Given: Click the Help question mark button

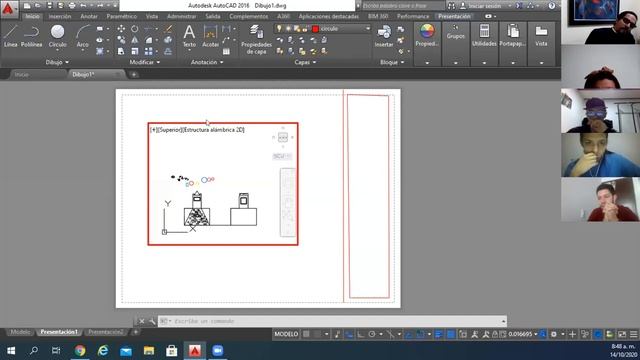Looking at the screenshot, I should 552,6.
